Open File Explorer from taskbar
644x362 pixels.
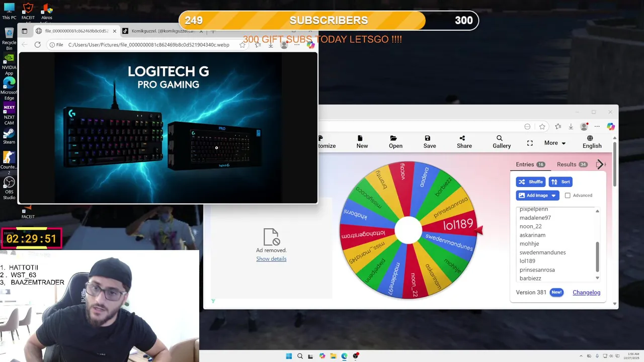pos(333,356)
